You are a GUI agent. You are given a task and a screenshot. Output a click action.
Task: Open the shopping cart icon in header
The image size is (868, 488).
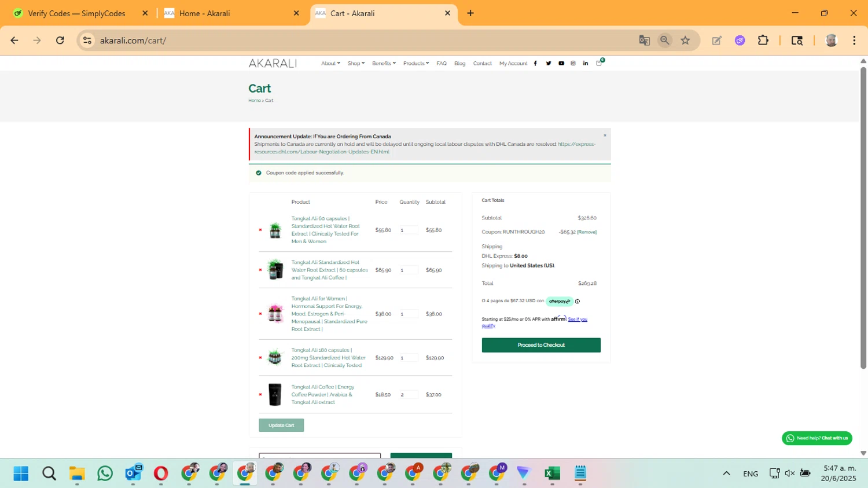[x=599, y=63]
